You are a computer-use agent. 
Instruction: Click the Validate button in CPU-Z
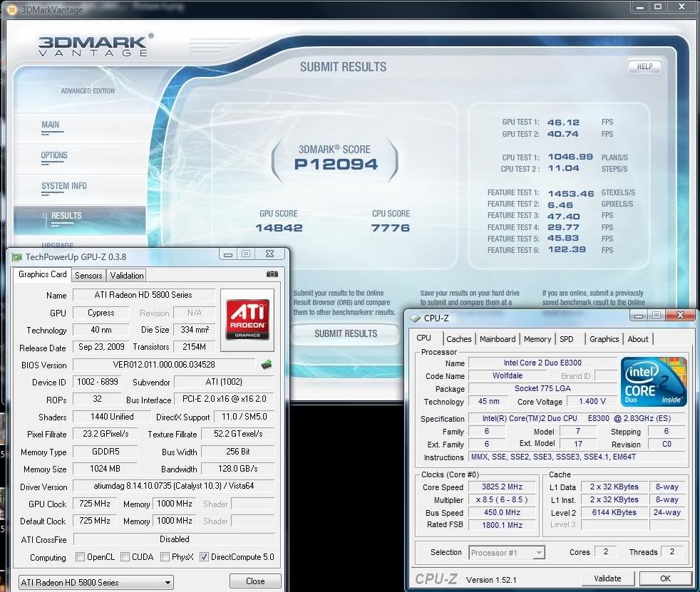tap(607, 578)
